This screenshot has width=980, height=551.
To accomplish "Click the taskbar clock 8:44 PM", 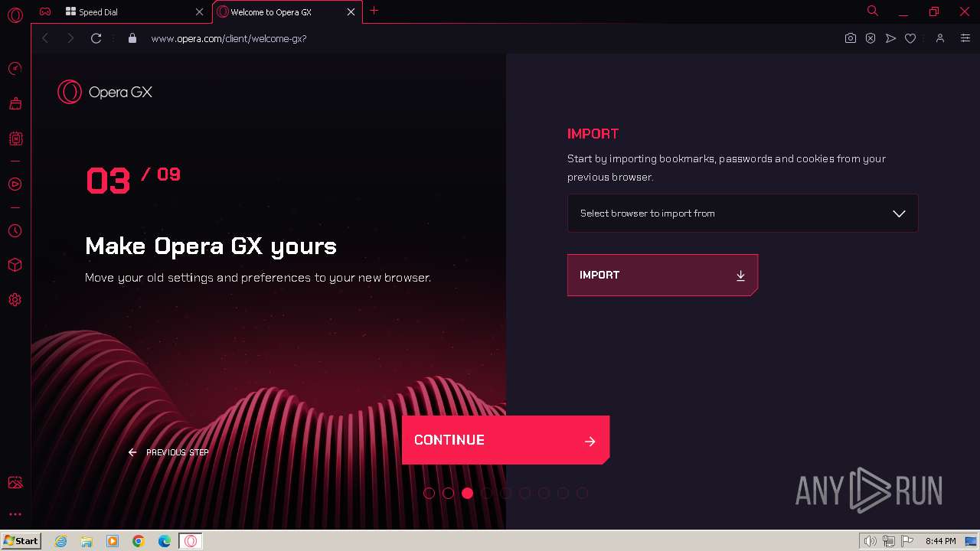I will coord(940,541).
